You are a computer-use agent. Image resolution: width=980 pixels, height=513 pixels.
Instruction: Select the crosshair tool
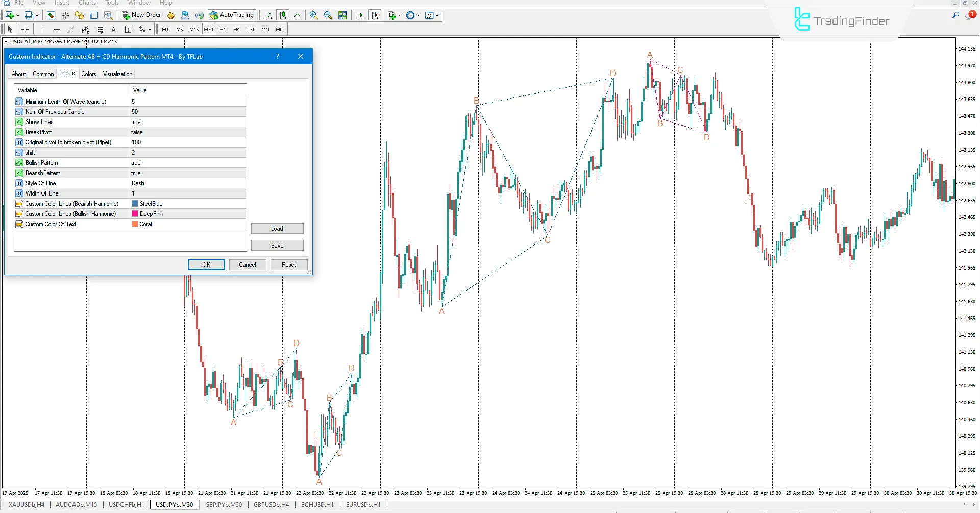[x=24, y=29]
